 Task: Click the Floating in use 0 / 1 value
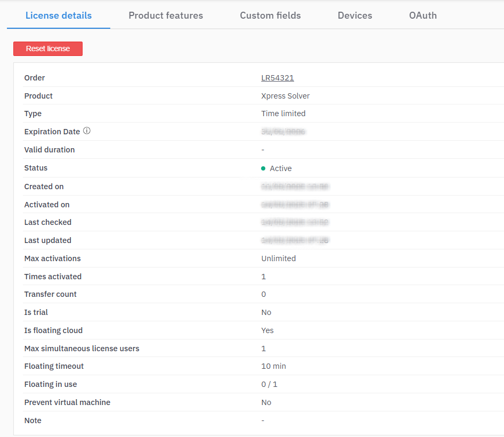click(269, 384)
